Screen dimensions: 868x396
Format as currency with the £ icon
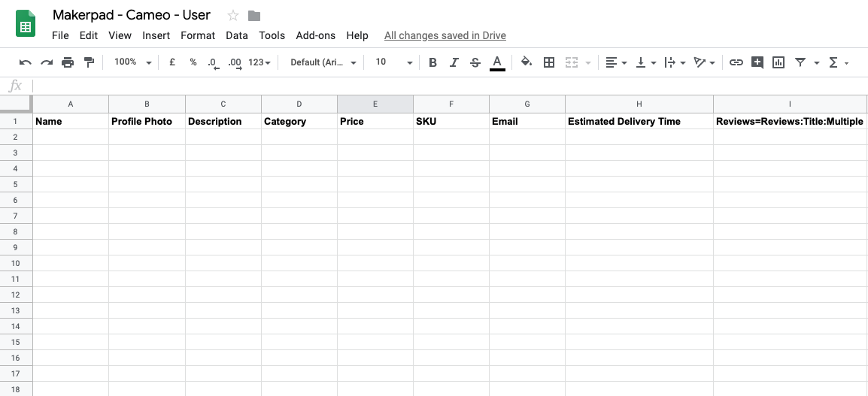pyautogui.click(x=172, y=62)
